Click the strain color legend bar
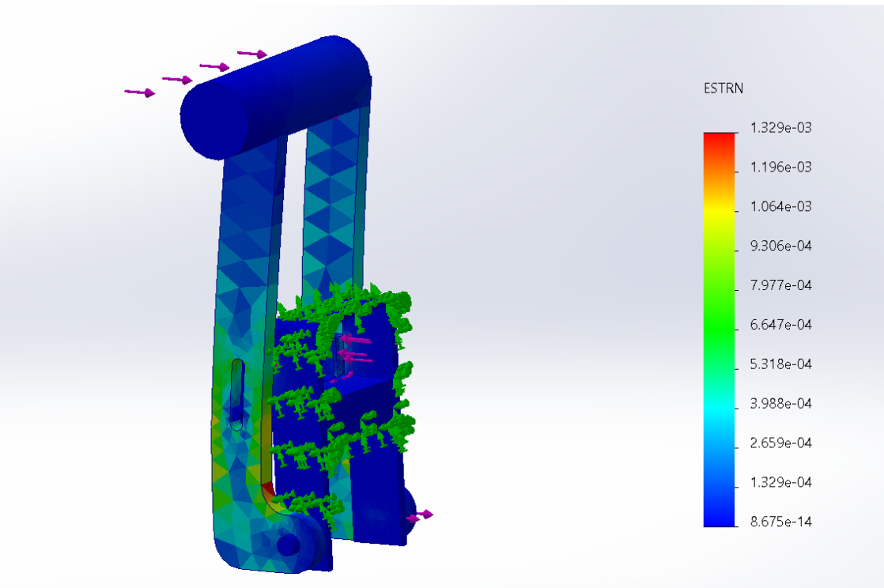Image resolution: width=884 pixels, height=588 pixels. [x=720, y=330]
